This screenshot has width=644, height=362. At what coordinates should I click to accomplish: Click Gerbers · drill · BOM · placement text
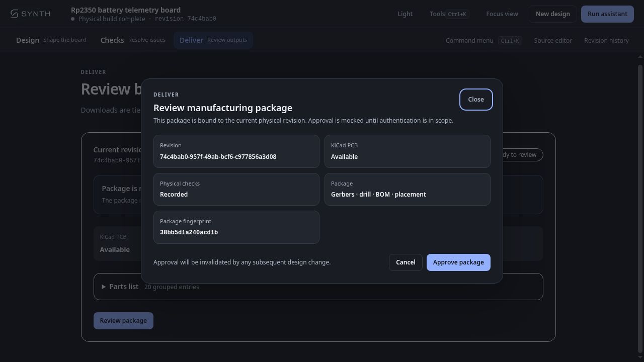378,194
